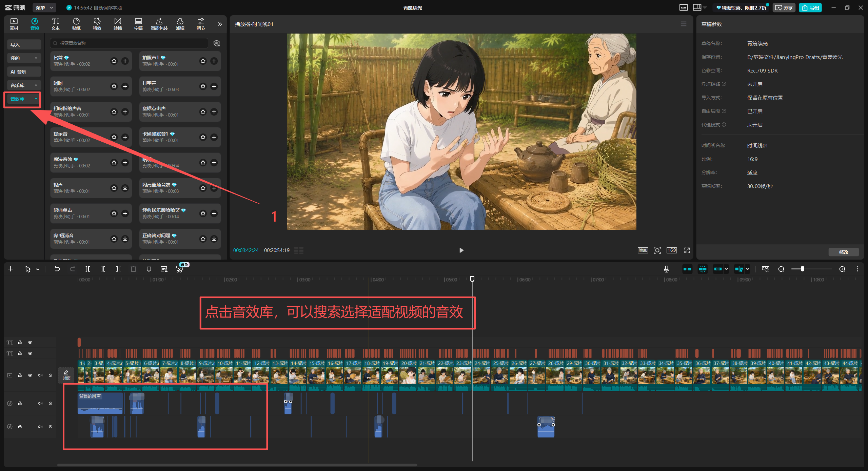Viewport: 868px width, 471px height.
Task: Click the filter icon beside sound search box
Action: [x=217, y=43]
